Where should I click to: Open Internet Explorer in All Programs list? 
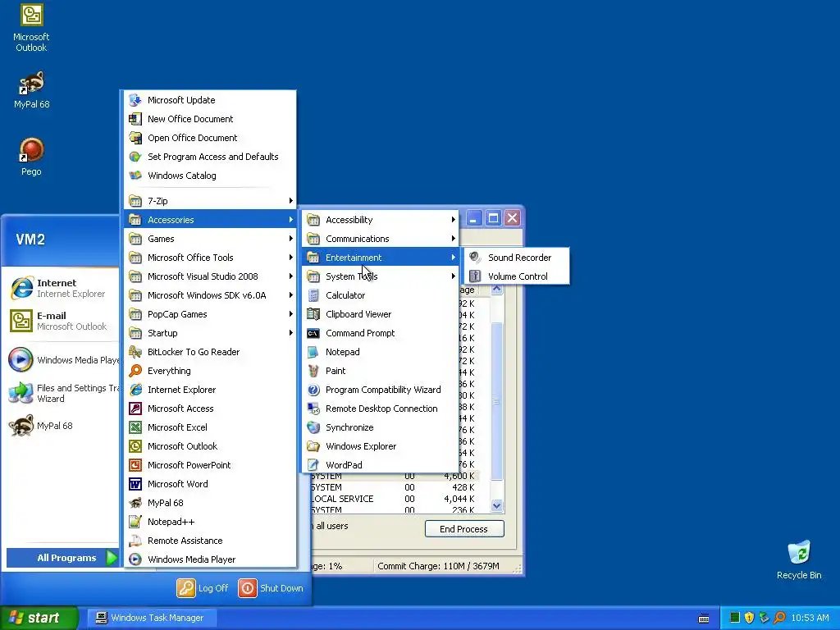(x=210, y=390)
